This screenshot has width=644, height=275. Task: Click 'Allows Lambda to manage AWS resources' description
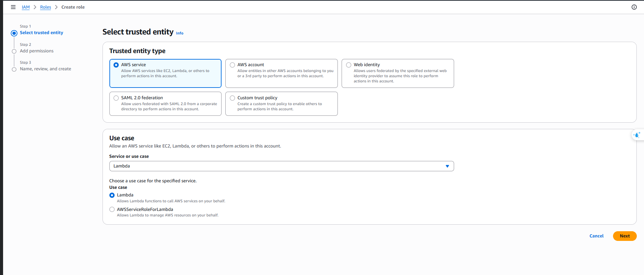tap(168, 215)
